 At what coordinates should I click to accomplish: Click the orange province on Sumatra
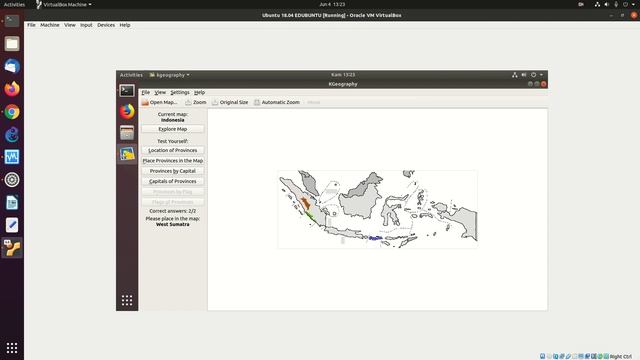tap(305, 203)
